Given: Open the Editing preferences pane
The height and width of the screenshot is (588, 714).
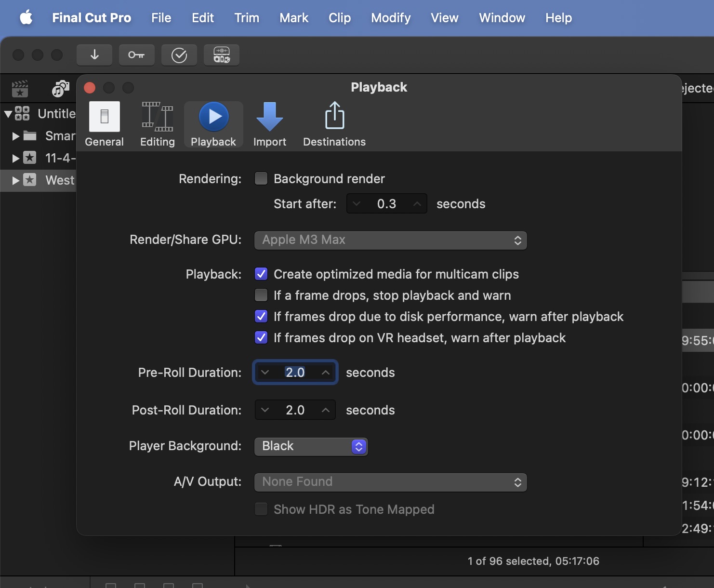Looking at the screenshot, I should tap(158, 124).
